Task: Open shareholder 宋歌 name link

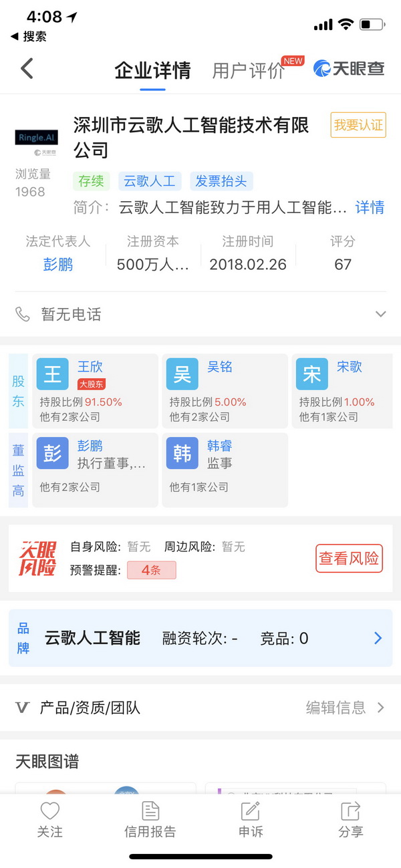Action: tap(350, 366)
